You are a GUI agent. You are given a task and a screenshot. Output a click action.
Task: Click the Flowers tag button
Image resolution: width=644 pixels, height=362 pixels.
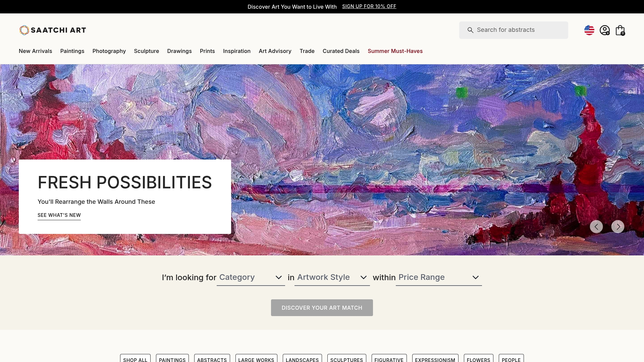point(479,358)
